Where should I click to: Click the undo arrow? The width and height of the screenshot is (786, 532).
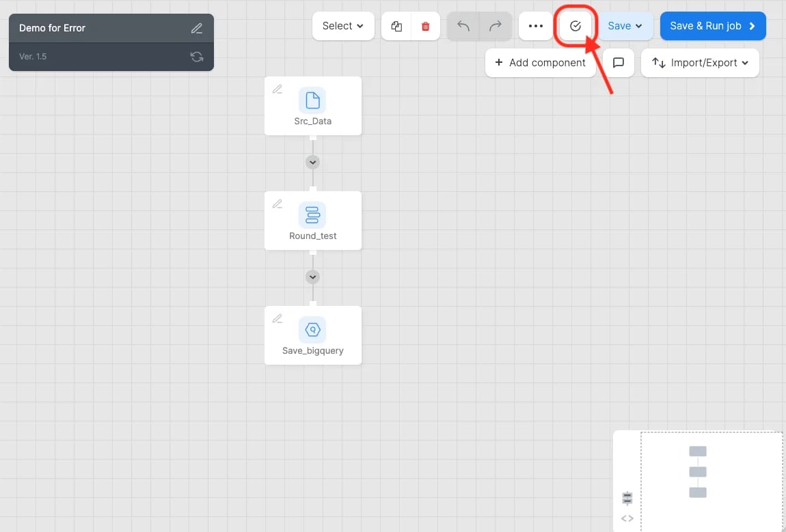point(463,26)
